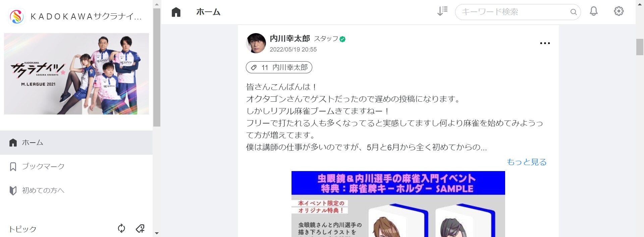Click the add topic tag icon
644x237 pixels.
tap(140, 229)
